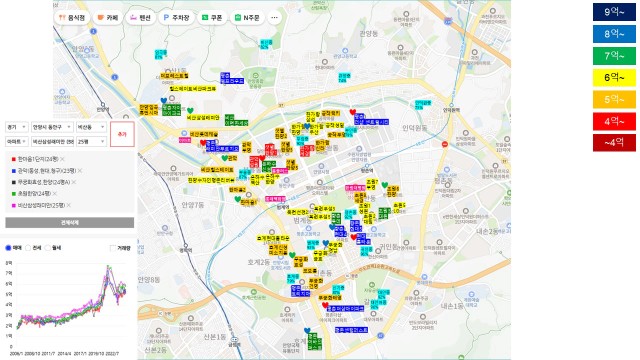Open the more categories ellipsis button

click(x=274, y=18)
